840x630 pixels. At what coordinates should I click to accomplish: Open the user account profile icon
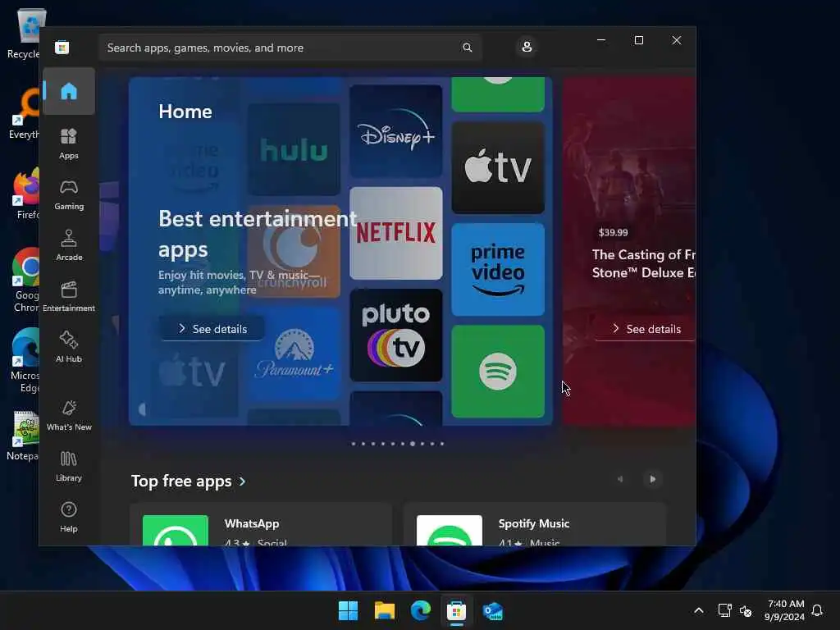(527, 47)
